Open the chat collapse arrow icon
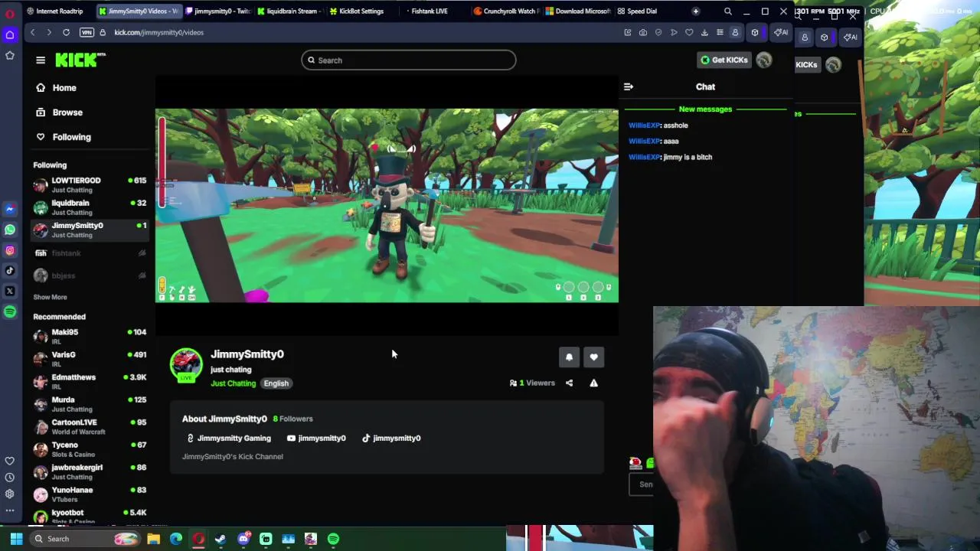Screen dimensions: 980x551 [x=629, y=86]
